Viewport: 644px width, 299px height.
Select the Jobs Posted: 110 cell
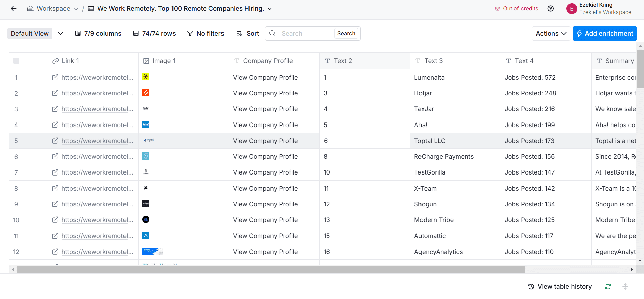[546, 252]
